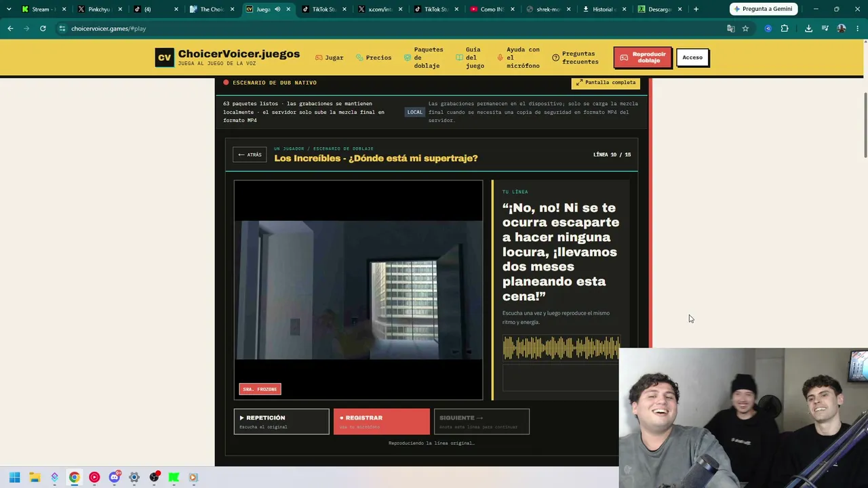Click the Sra. Frozone character tag
Screen dimensions: 868x488
pos(260,389)
